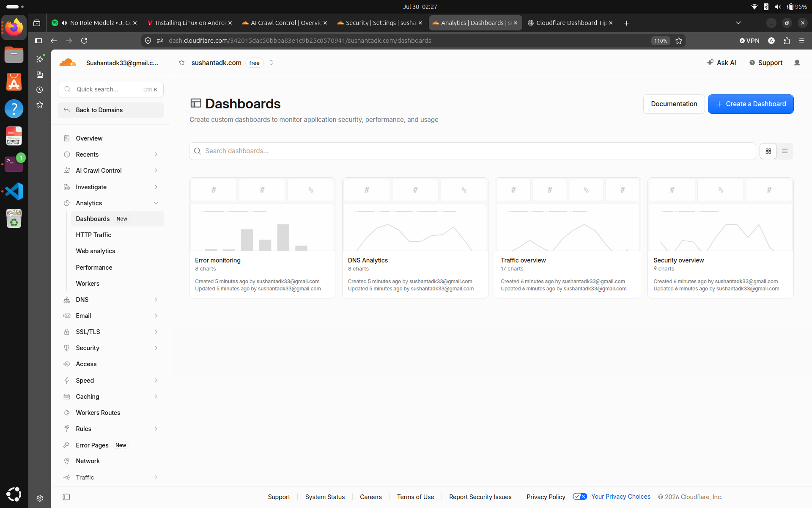Open Firefox extensions puzzle icon
The image size is (812, 508).
point(787,41)
